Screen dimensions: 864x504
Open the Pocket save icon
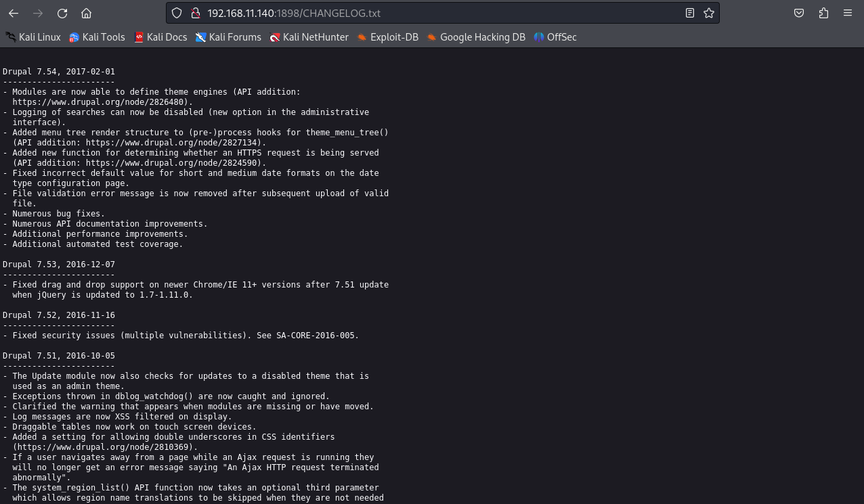coord(799,13)
